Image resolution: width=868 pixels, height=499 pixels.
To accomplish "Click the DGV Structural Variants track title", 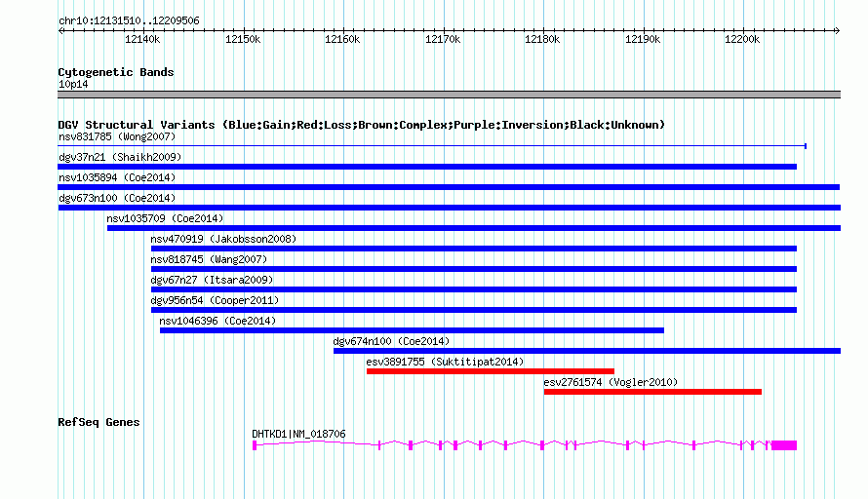I will [x=362, y=125].
